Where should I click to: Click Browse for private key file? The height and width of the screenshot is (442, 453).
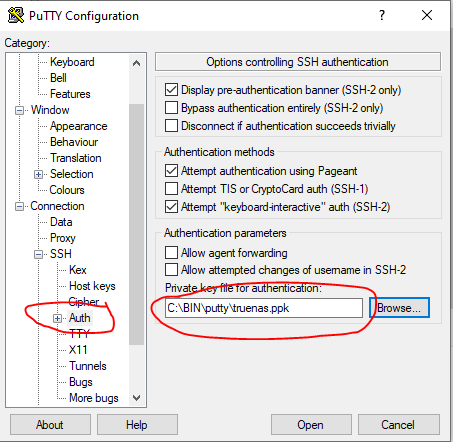pos(399,308)
